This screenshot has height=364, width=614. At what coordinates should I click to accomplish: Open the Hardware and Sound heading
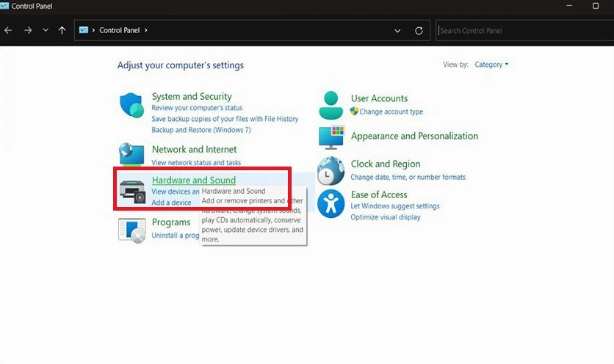pos(193,180)
